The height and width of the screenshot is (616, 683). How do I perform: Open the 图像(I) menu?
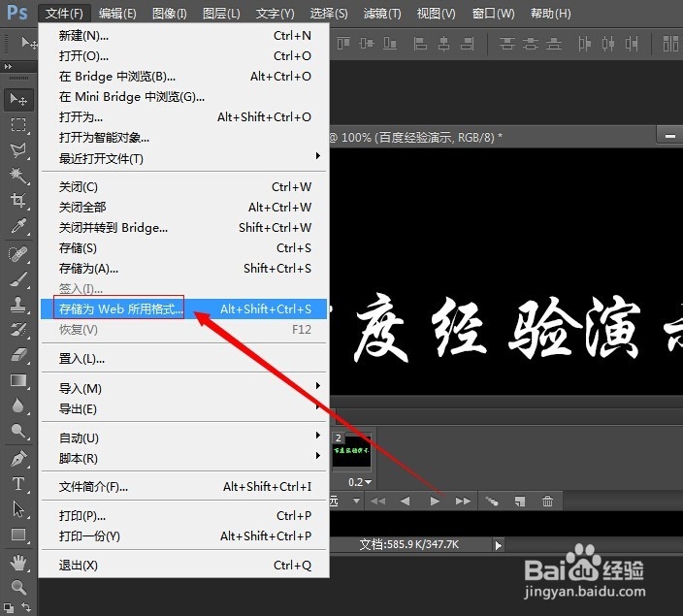[x=170, y=14]
